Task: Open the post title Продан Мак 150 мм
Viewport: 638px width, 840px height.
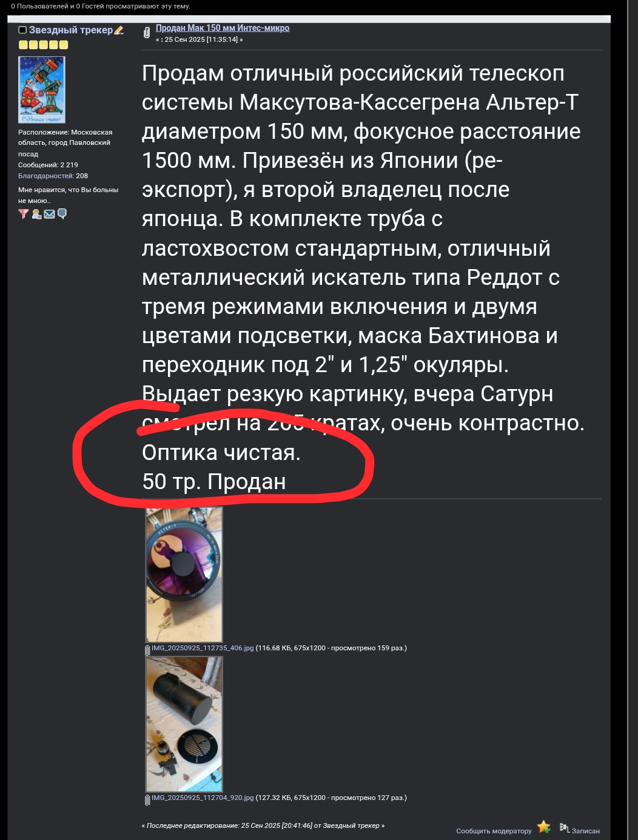Action: (x=223, y=28)
